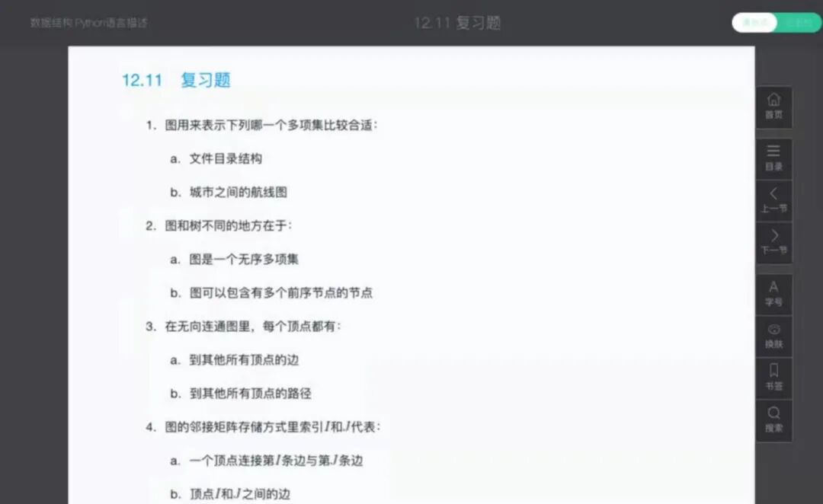Open the 换肤 skin changer
Screen dimensions: 823x504
(x=773, y=337)
